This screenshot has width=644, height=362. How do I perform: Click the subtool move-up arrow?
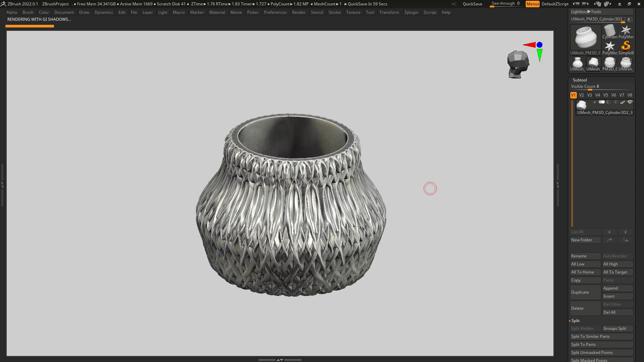click(609, 232)
